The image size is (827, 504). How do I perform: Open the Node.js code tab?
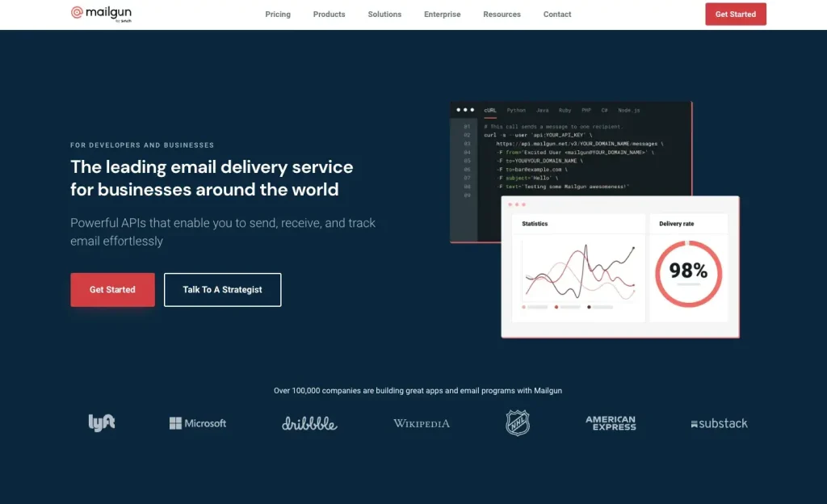click(628, 110)
